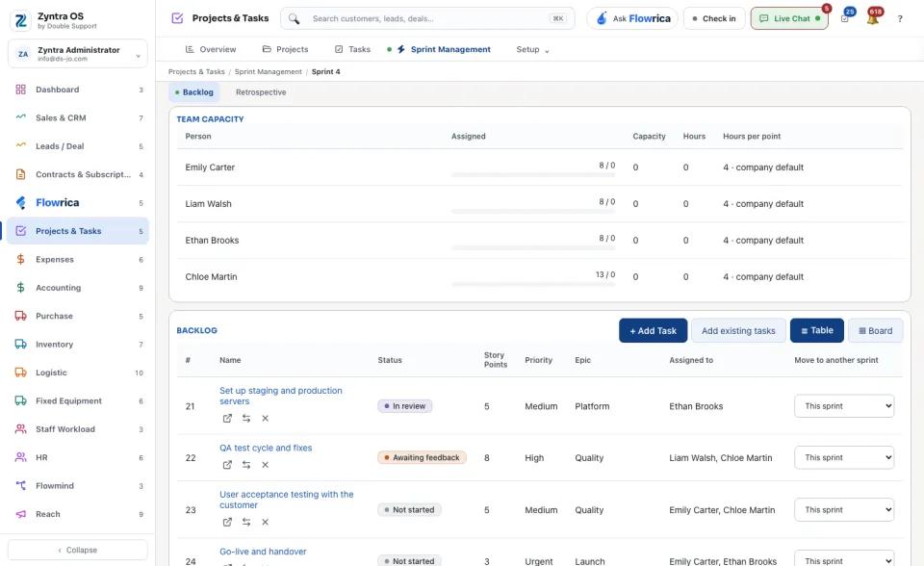Click Sprint Management breadcrumb link
Image resolution: width=924 pixels, height=566 pixels.
[x=269, y=72]
